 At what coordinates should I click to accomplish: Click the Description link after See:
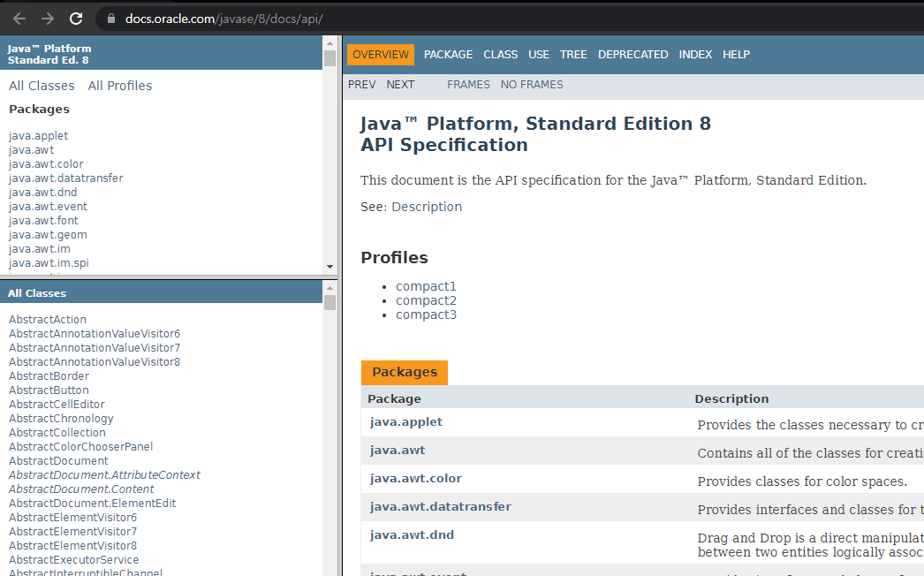427,207
